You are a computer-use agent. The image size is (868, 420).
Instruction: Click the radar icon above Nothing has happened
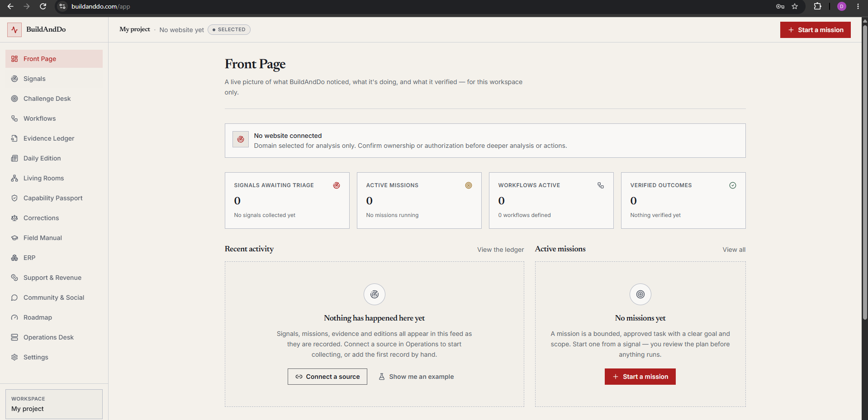tap(375, 294)
